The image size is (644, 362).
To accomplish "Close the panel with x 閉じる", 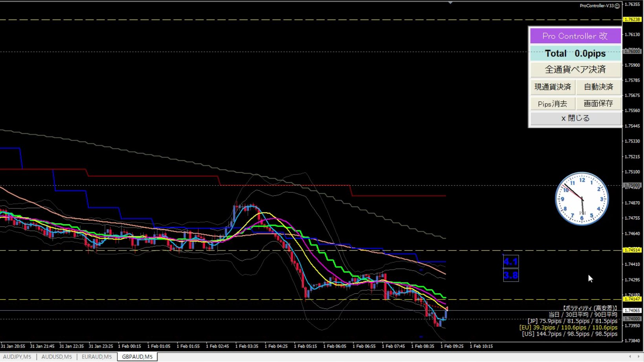I will click(x=575, y=118).
